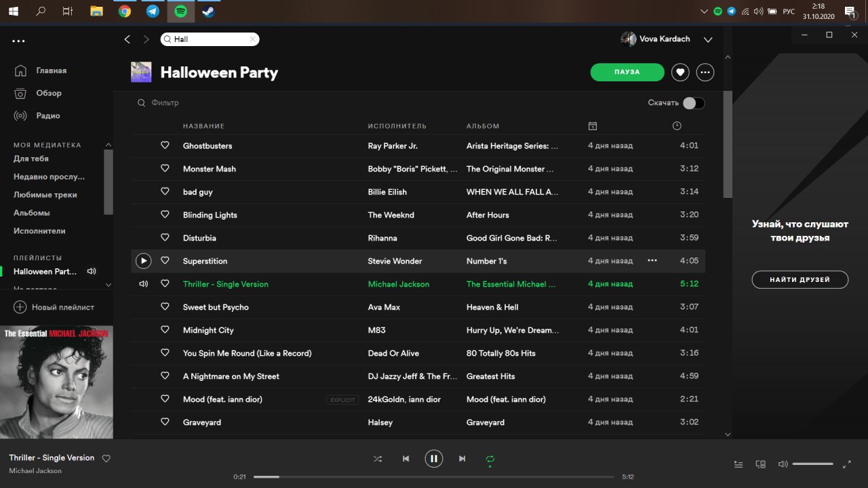
Task: Like the Halloween Party playlist heart button
Action: 680,72
